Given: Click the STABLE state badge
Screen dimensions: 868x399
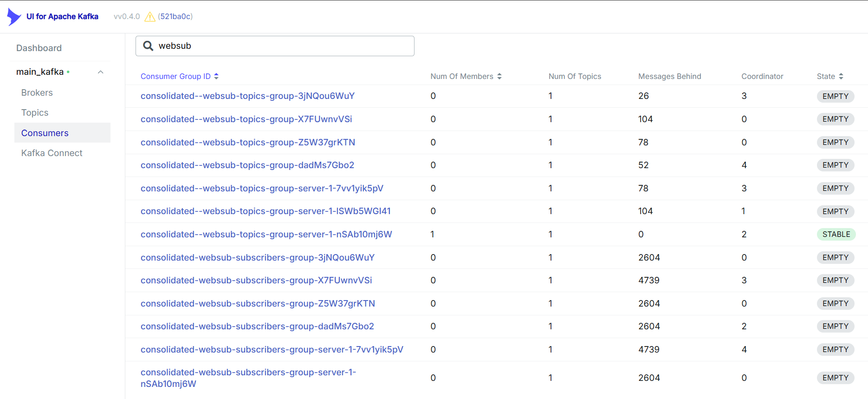Looking at the screenshot, I should (x=836, y=234).
